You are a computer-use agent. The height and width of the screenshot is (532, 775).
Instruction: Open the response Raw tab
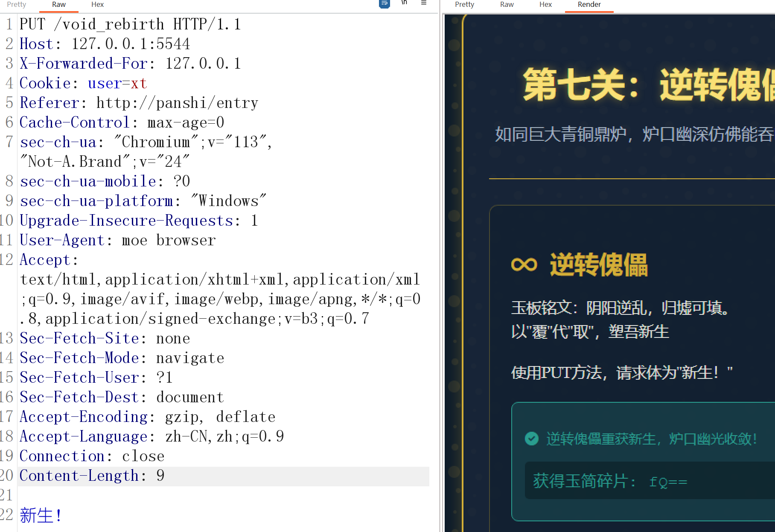[x=507, y=4]
